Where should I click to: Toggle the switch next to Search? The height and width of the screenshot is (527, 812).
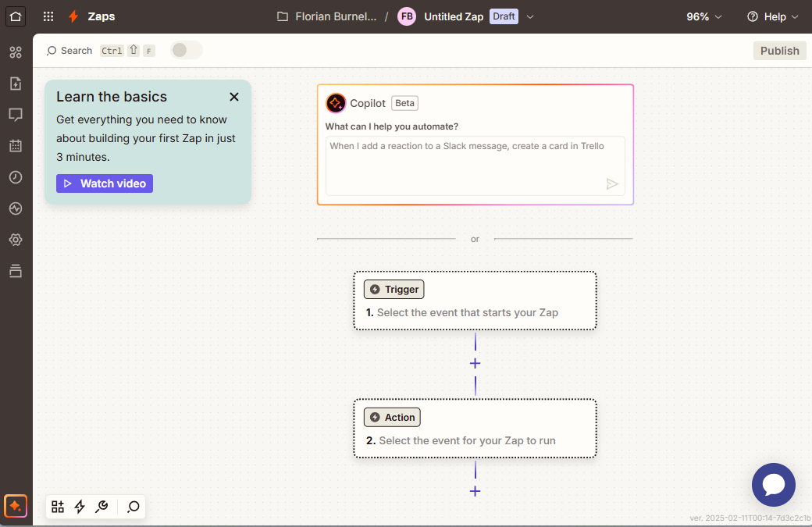pyautogui.click(x=186, y=51)
